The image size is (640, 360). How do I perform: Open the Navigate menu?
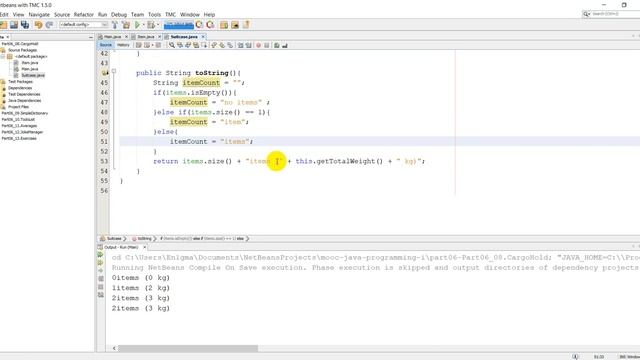pos(39,14)
